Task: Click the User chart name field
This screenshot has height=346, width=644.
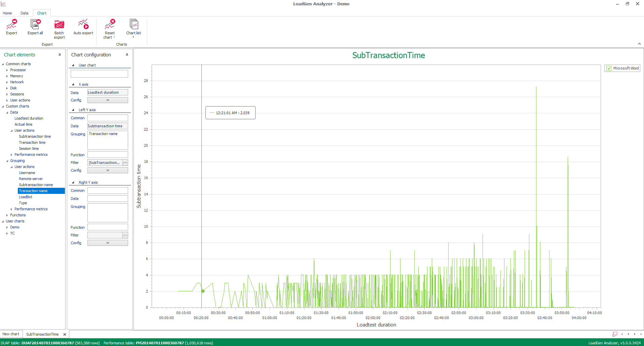Action: [99, 74]
